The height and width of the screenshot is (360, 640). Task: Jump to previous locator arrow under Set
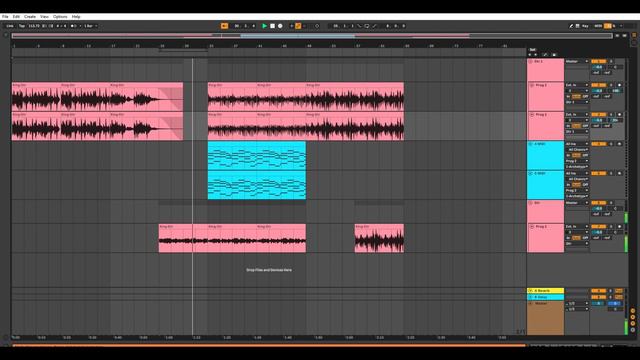[x=530, y=54]
